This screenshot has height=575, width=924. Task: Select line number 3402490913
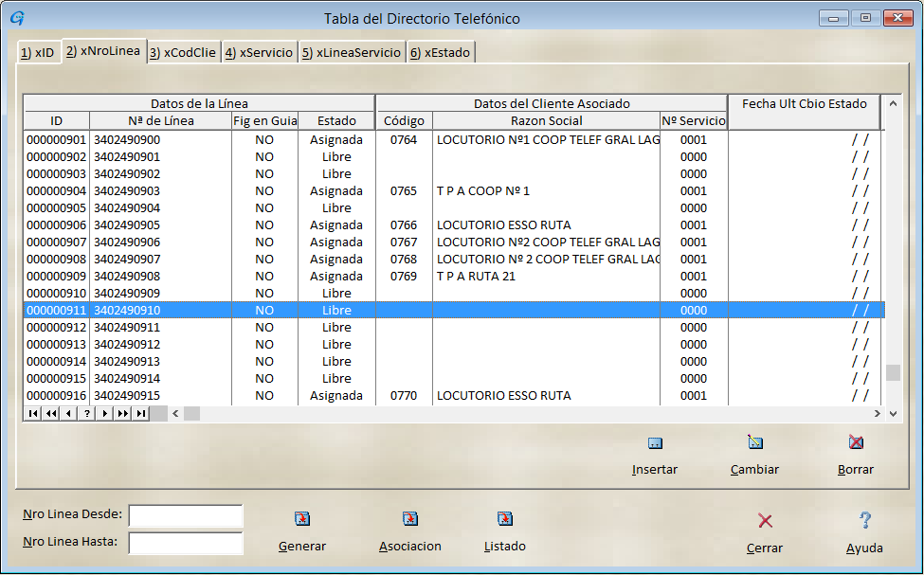point(127,362)
